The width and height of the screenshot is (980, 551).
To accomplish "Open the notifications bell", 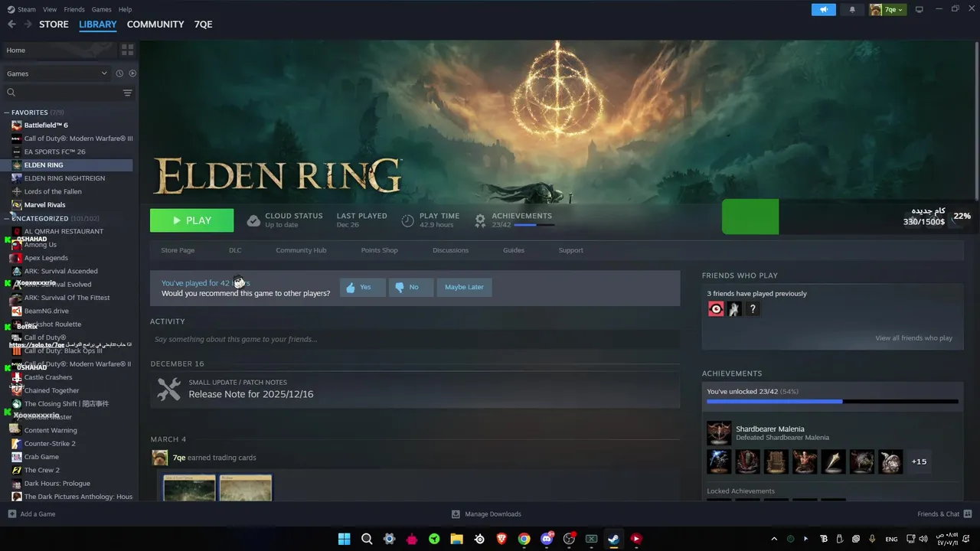I will (x=852, y=9).
